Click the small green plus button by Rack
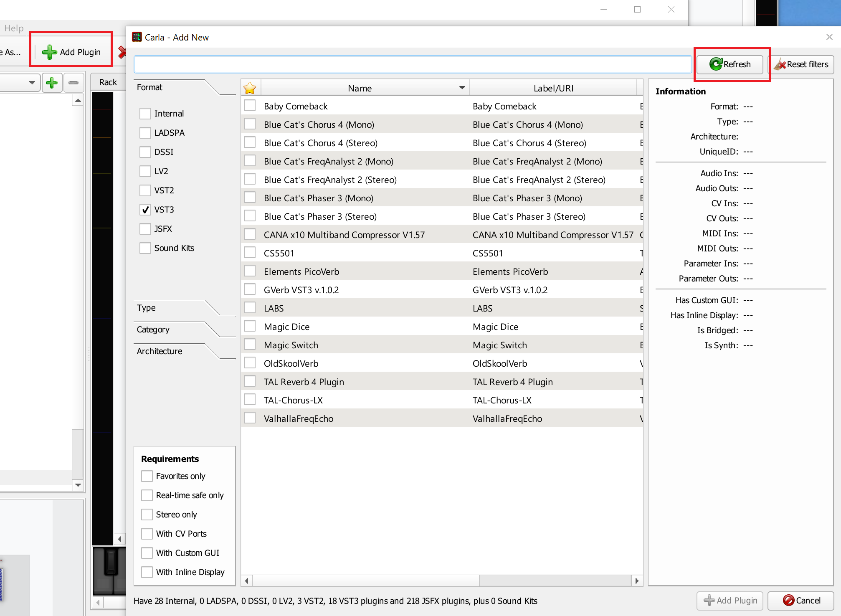Viewport: 841px width, 616px height. (x=52, y=83)
